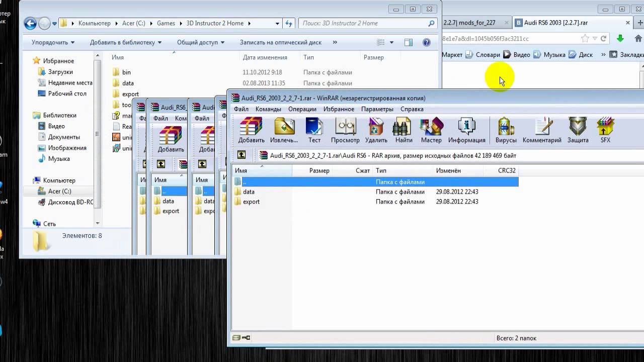Start the Вирусы virus scan tool
Viewport: 644px width, 362px height.
[506, 130]
